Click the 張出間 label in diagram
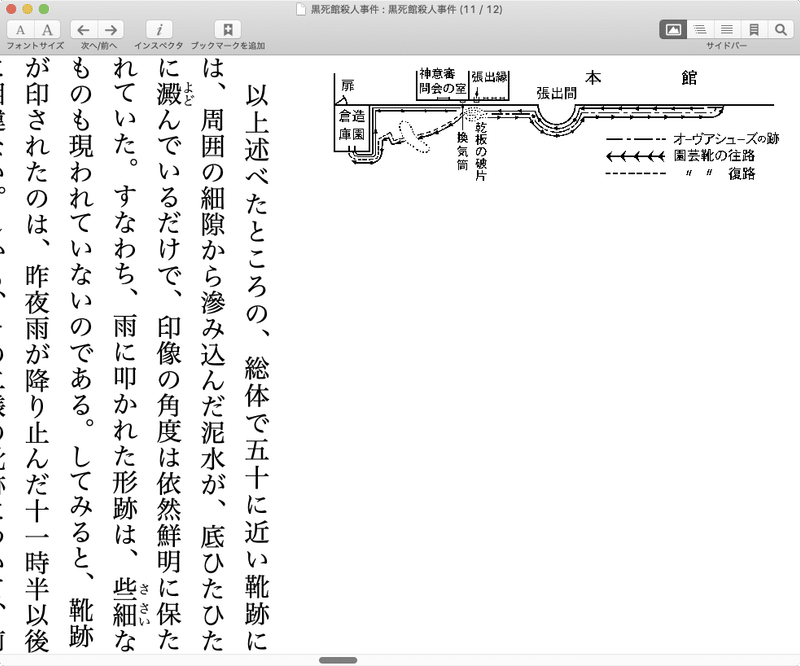 (556, 93)
